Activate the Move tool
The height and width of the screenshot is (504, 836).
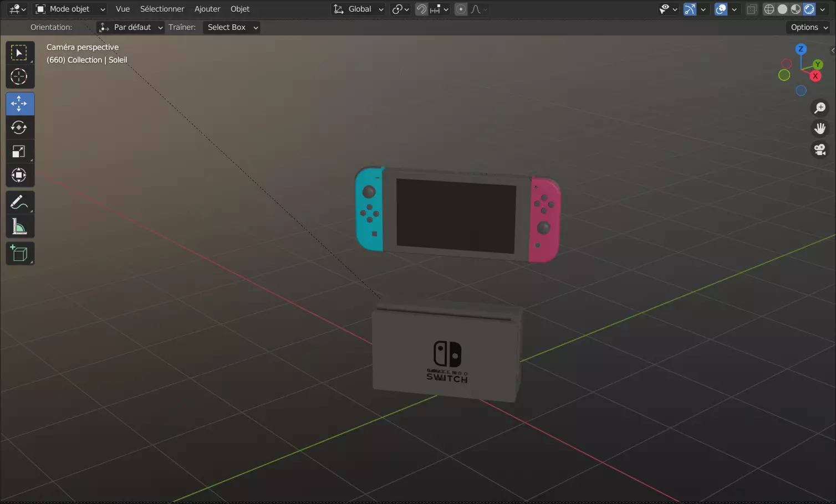20,104
